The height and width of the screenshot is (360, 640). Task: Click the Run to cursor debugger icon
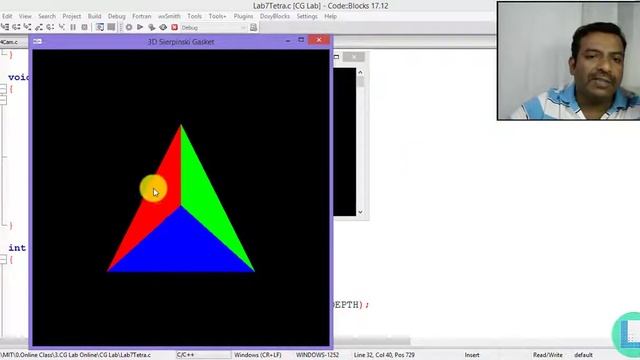click(x=5, y=27)
